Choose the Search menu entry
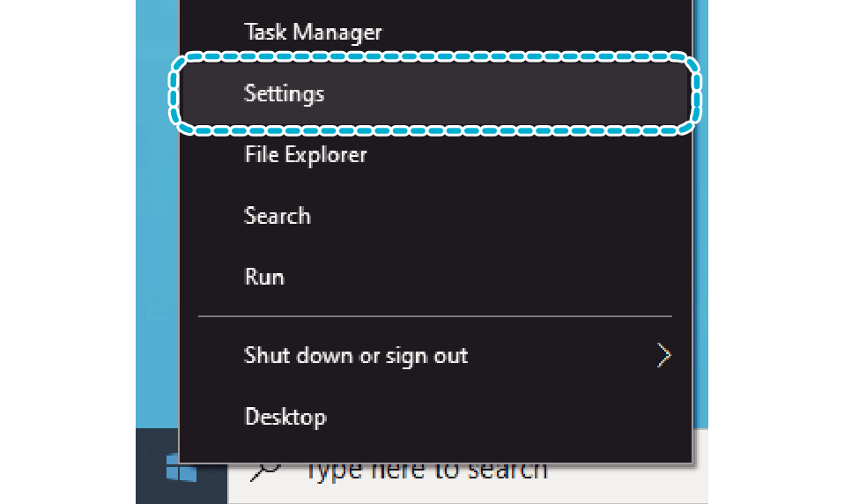Image resolution: width=844 pixels, height=504 pixels. [278, 216]
